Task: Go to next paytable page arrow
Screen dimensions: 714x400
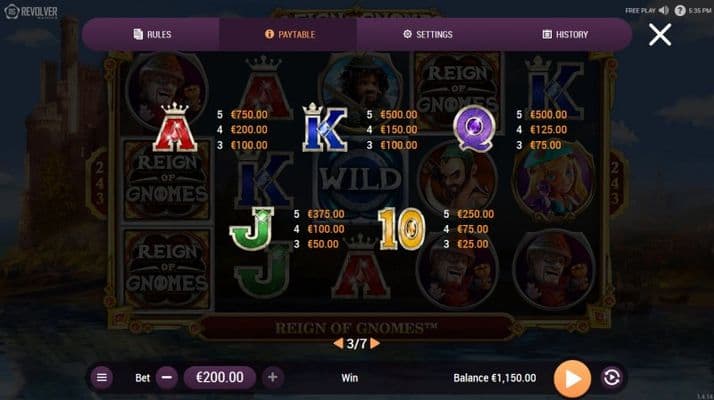Action: pos(375,344)
